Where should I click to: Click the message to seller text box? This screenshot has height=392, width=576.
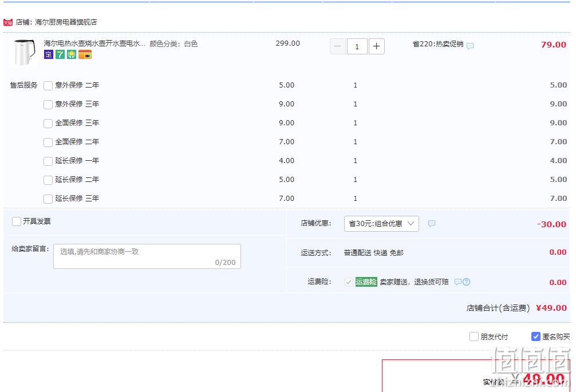147,256
